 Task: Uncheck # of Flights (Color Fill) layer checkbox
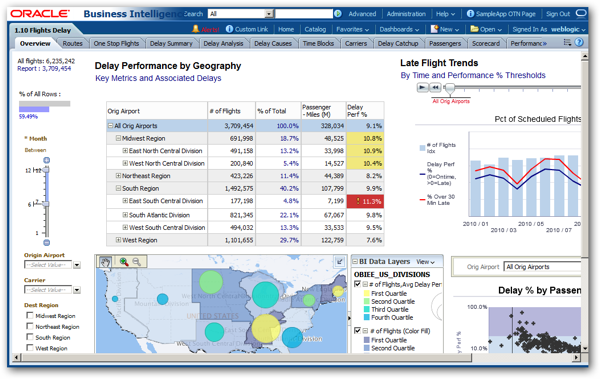point(357,330)
